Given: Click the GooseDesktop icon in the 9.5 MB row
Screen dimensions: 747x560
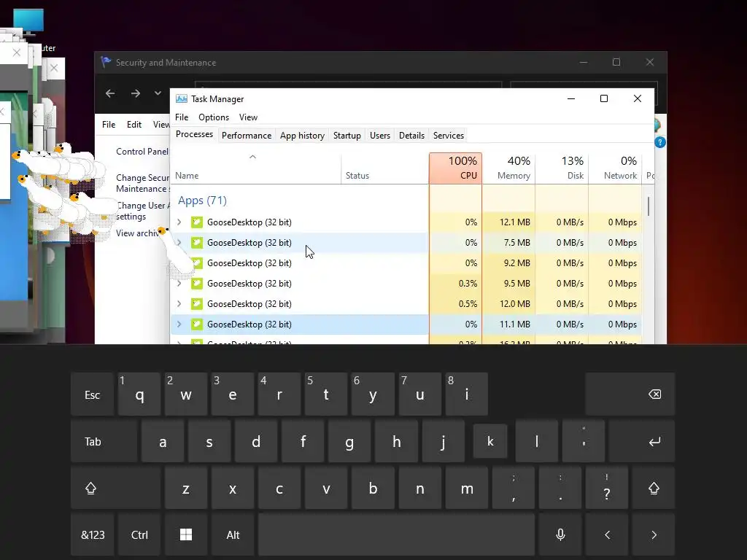Looking at the screenshot, I should 197,284.
